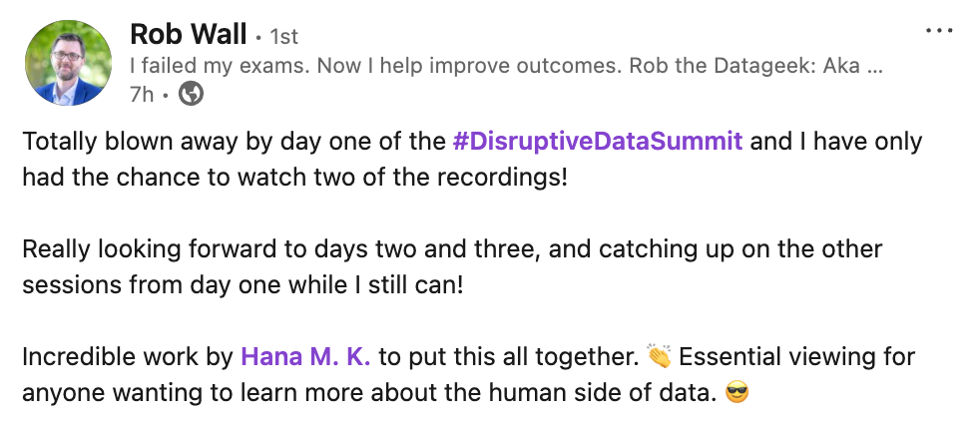This screenshot has width=980, height=427.
Task: Click the line ending with "recordings!"
Action: (x=295, y=178)
